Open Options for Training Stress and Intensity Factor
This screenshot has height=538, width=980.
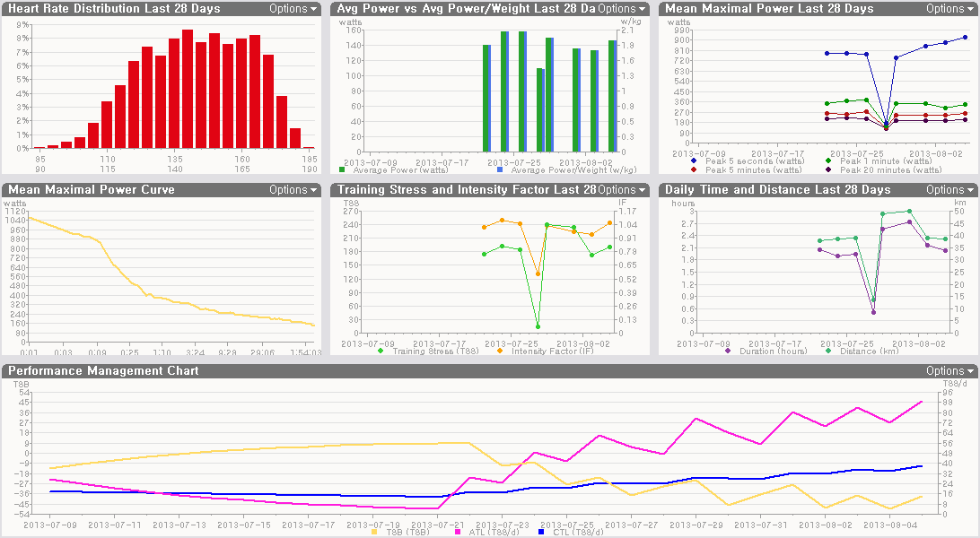point(622,190)
